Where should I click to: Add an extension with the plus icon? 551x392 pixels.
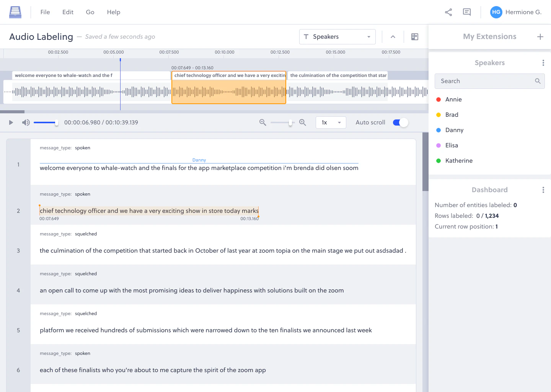click(x=540, y=37)
